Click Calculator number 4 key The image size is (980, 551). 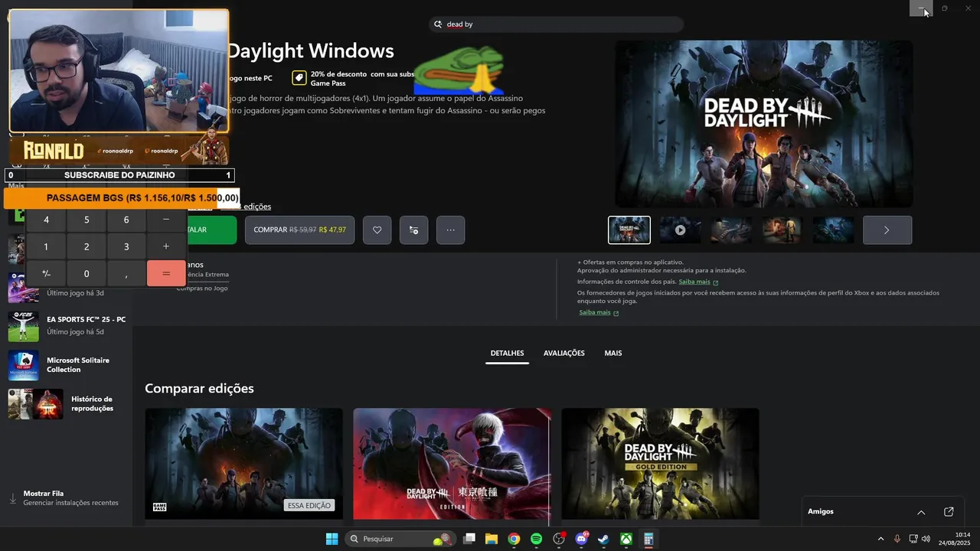(x=46, y=220)
